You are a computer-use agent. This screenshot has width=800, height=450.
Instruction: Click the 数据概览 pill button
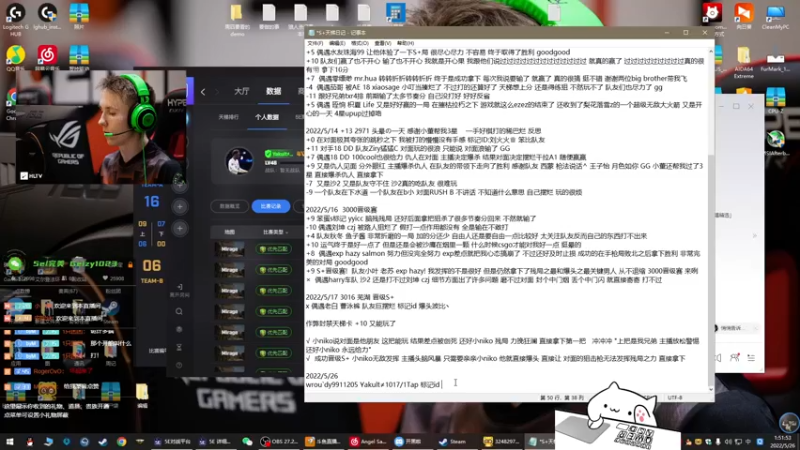coord(230,206)
